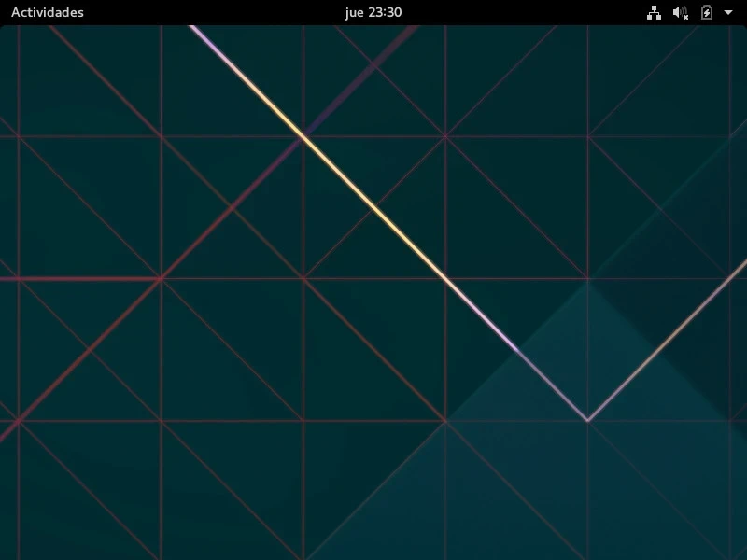Click the wired network status icon
The image size is (747, 560).
[x=654, y=12]
